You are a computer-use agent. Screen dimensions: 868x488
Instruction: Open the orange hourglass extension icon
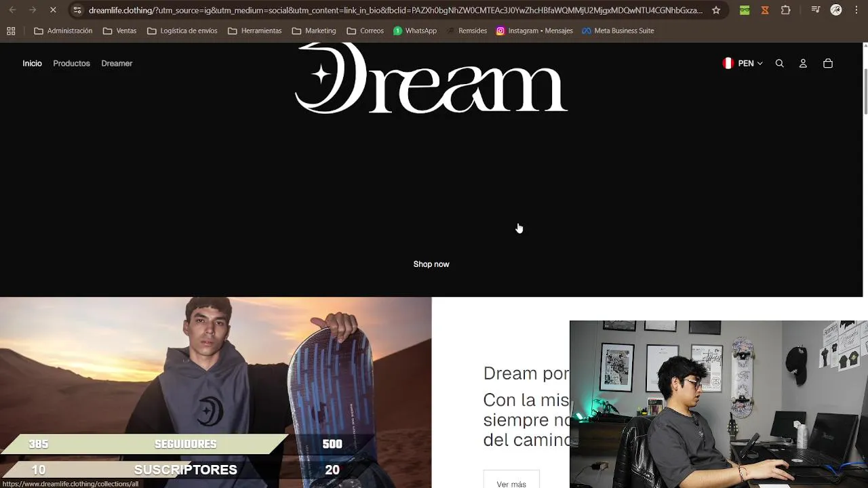[x=765, y=10]
